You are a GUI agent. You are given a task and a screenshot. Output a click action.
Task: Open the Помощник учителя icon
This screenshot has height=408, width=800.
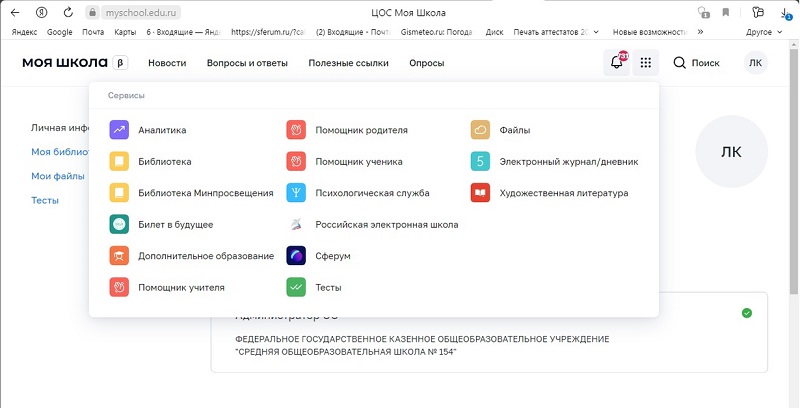pyautogui.click(x=119, y=288)
